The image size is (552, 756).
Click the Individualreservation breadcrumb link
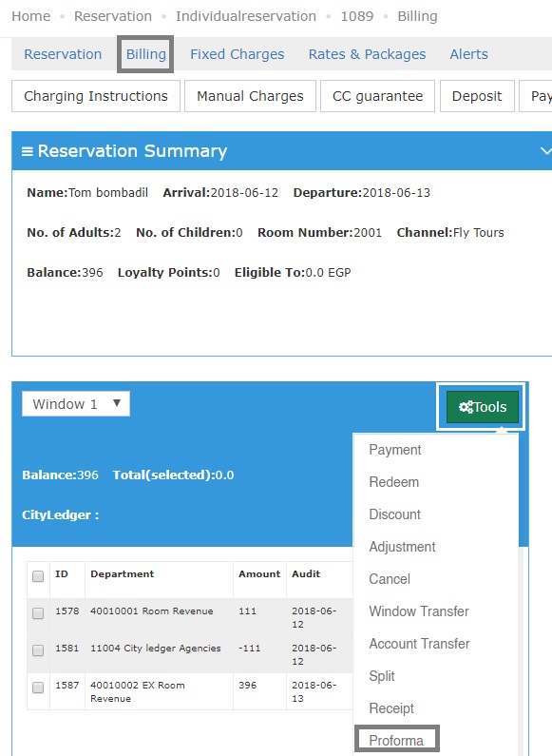(x=246, y=16)
